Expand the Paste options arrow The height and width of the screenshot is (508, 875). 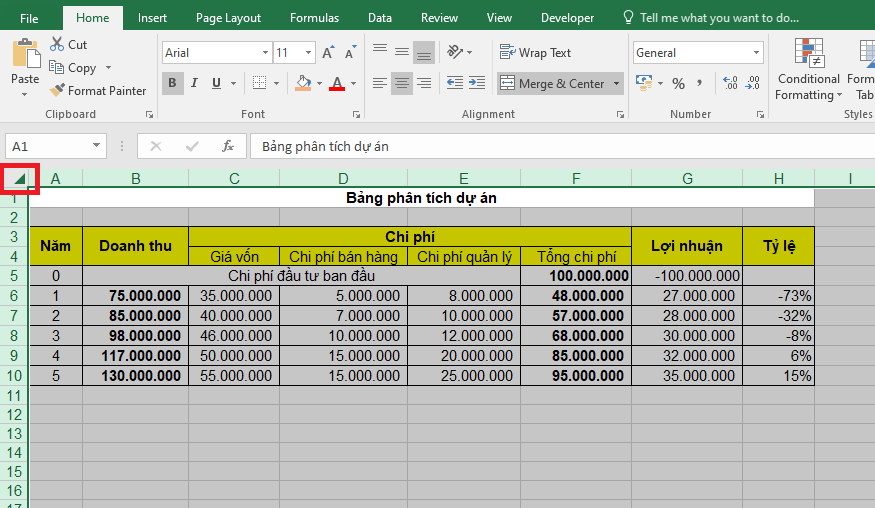(x=25, y=94)
